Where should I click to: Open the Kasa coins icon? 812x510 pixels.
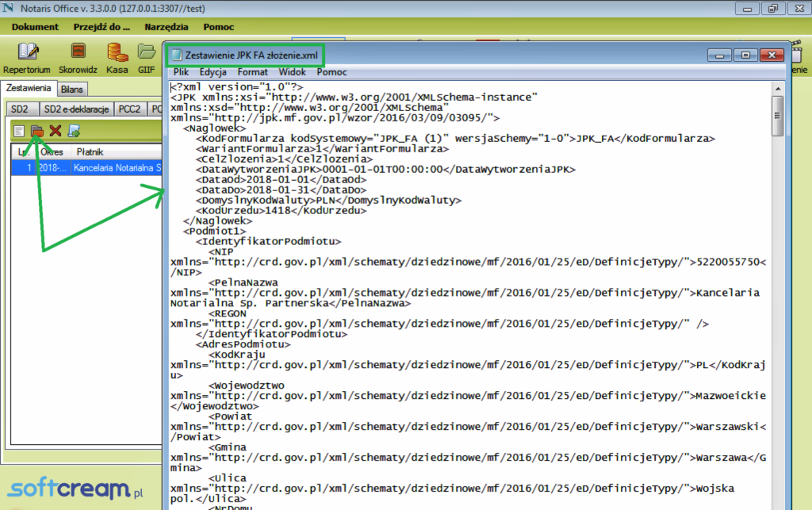117,52
